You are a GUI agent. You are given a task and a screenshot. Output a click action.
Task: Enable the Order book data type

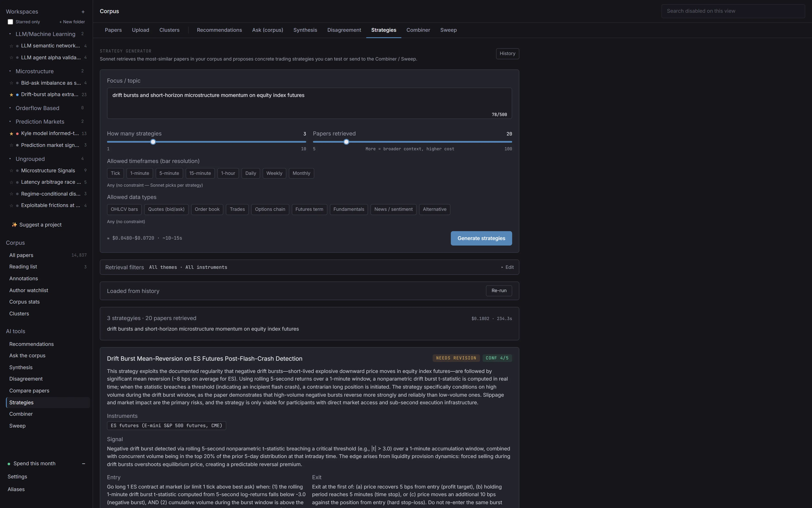[207, 209]
